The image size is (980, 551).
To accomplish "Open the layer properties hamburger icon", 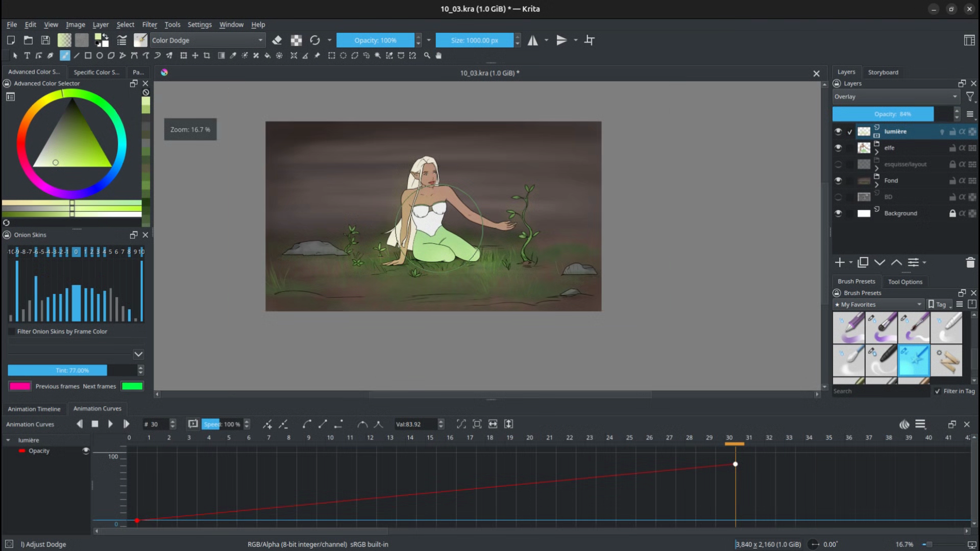I will tap(971, 114).
